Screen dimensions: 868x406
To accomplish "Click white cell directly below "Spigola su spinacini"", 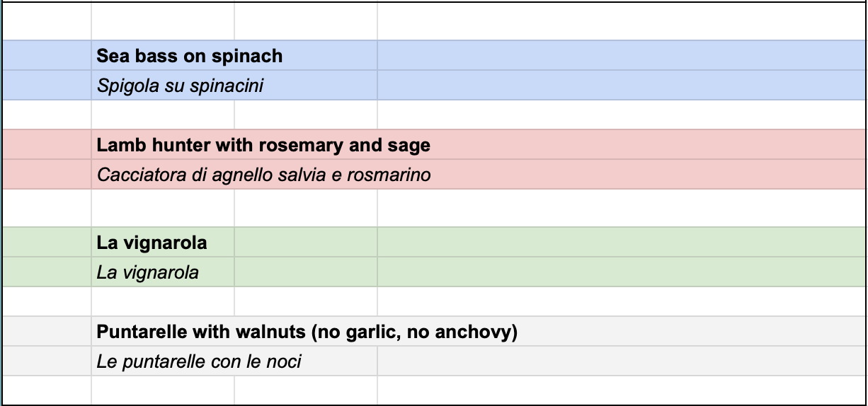I will click(x=163, y=115).
